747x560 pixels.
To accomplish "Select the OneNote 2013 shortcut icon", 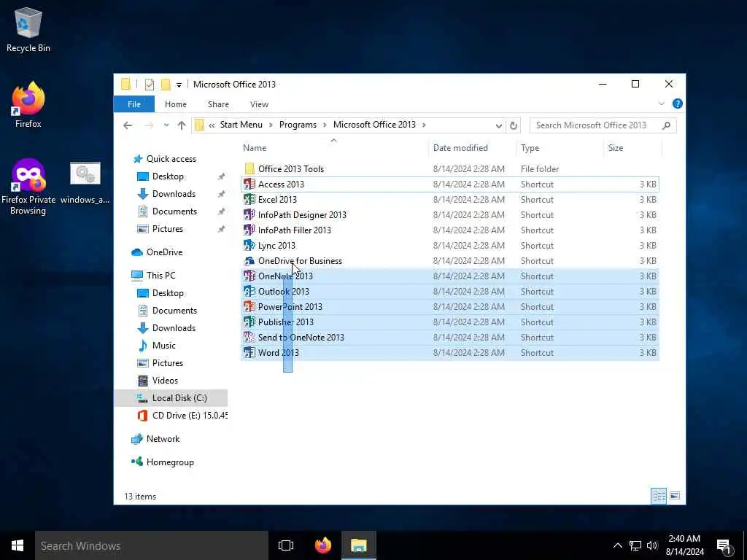I will point(249,276).
